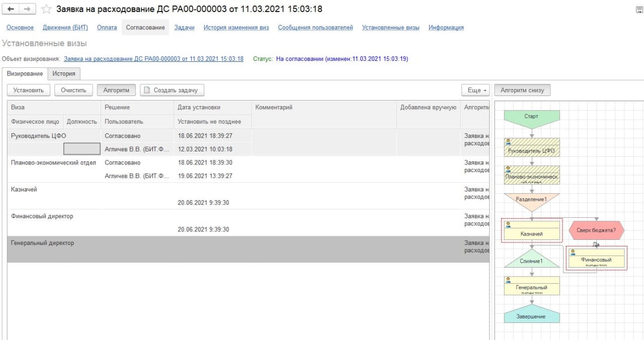Image resolution: width=644 pixels, height=340 pixels.
Task: Toggle the Алгоритм снизу layout button
Action: point(522,90)
